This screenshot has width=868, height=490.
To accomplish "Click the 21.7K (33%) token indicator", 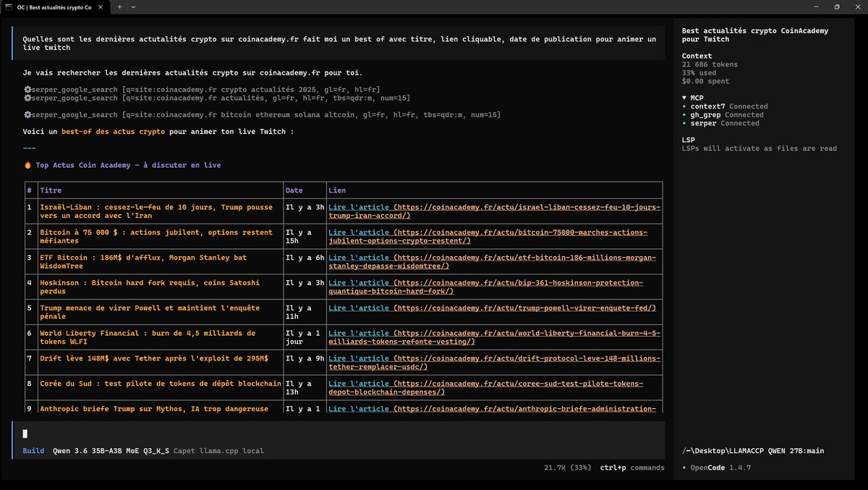I will click(x=569, y=468).
